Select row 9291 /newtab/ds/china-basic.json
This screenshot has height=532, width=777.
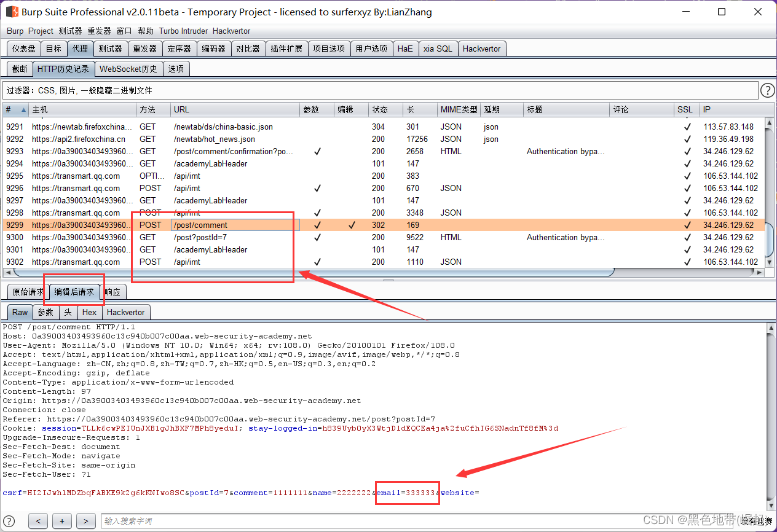click(x=383, y=127)
